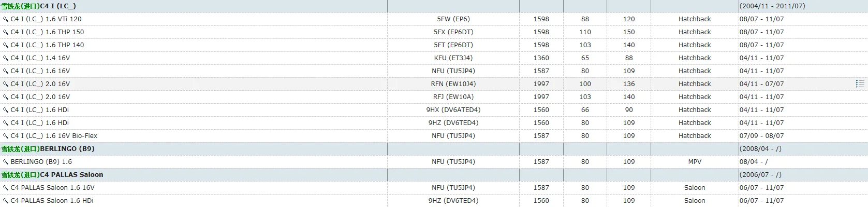
Task: Click the date range (2004/11 - 2011/07)
Action: tap(772, 6)
